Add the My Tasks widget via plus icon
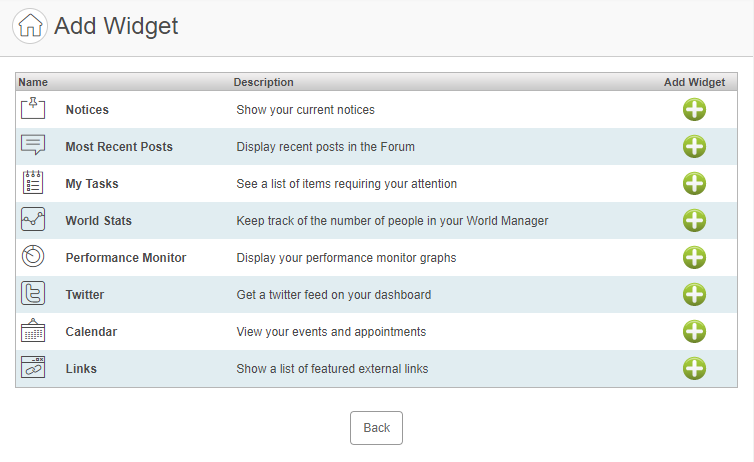The width and height of the screenshot is (754, 462). click(694, 184)
